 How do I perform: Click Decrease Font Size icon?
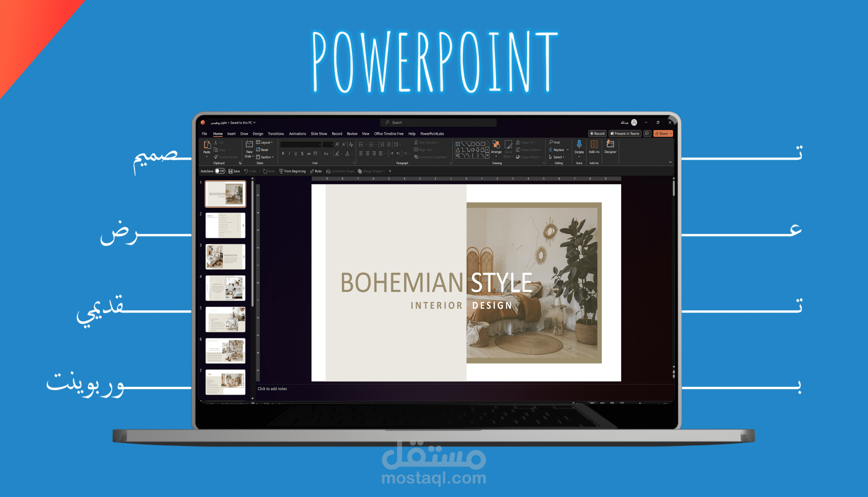[x=344, y=144]
